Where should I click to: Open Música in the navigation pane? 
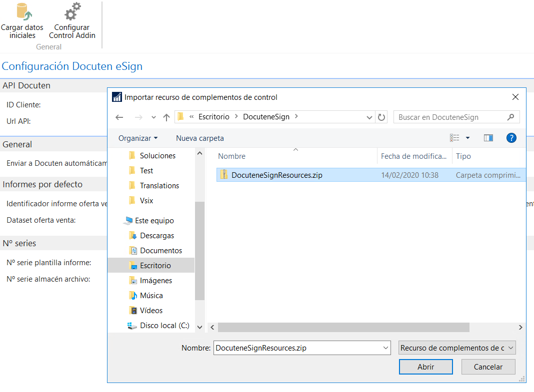coord(151,296)
